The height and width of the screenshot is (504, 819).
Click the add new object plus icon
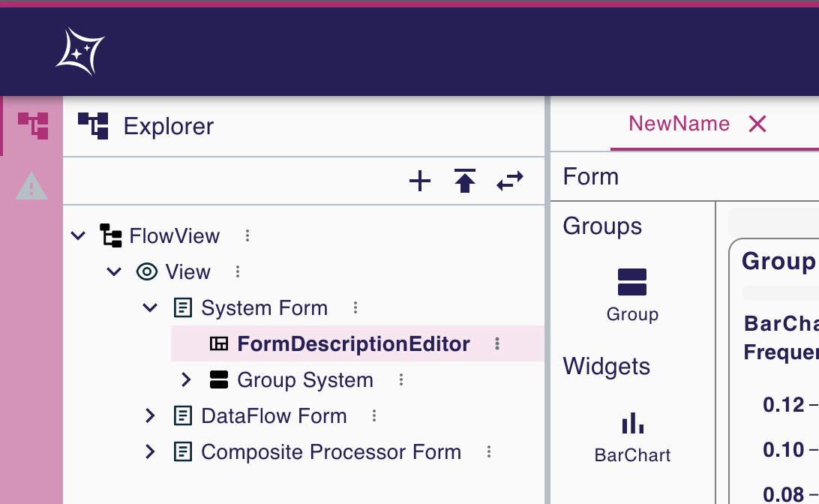click(420, 181)
